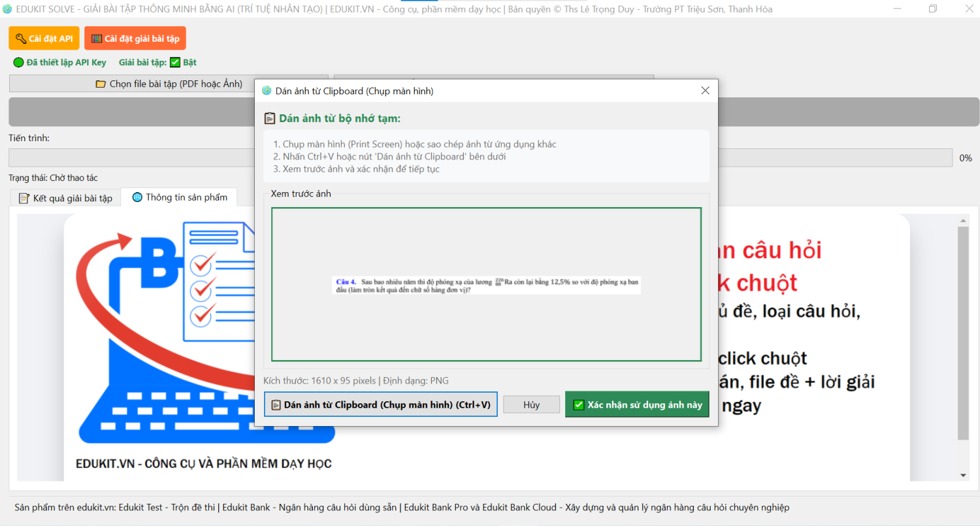Image resolution: width=980 pixels, height=526 pixels.
Task: Click the scrollbar down arrow in product info
Action: (x=963, y=475)
